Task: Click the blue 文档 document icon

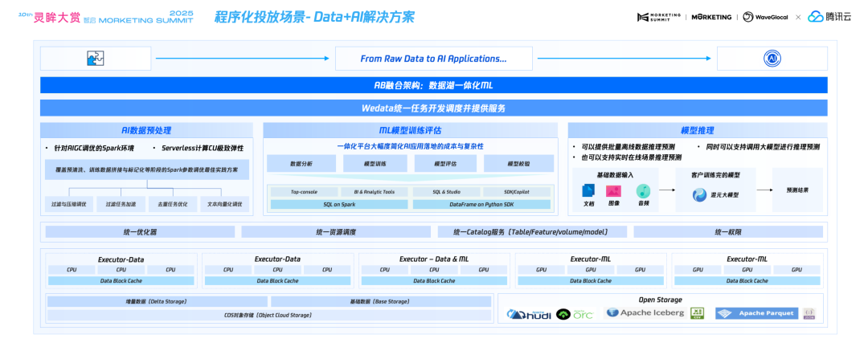Action: [x=588, y=190]
